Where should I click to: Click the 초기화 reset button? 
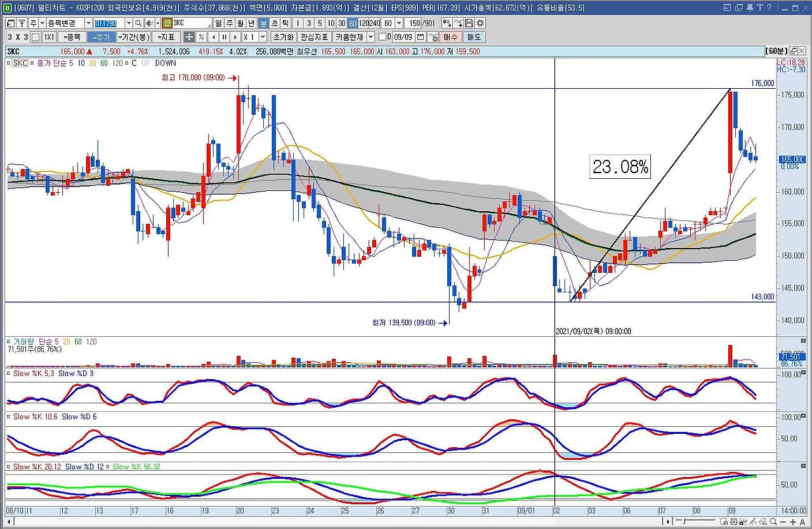(284, 37)
